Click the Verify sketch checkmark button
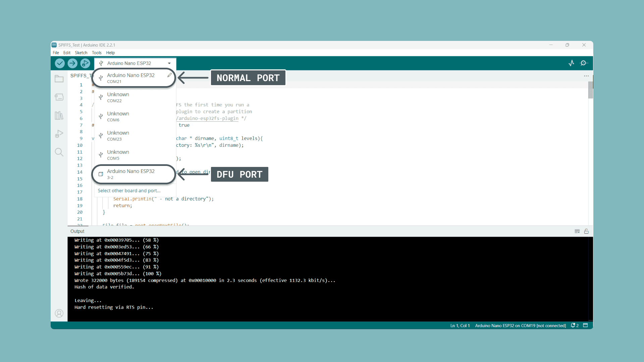The width and height of the screenshot is (644, 362). 60,63
